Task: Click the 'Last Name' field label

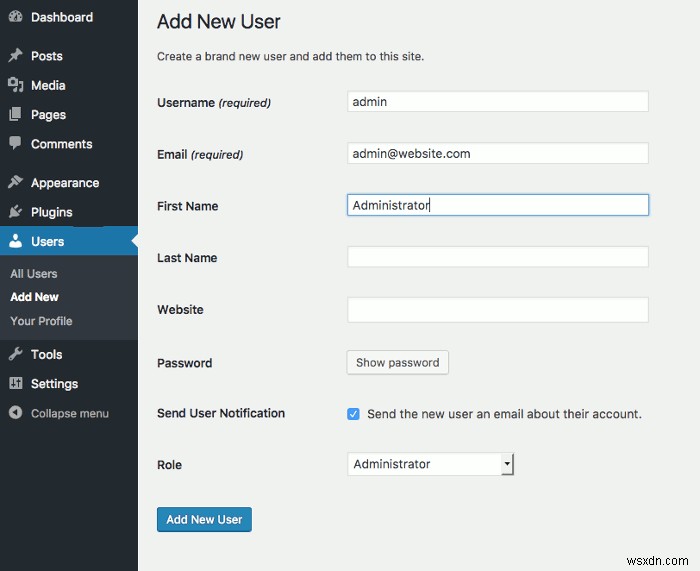Action: (187, 258)
